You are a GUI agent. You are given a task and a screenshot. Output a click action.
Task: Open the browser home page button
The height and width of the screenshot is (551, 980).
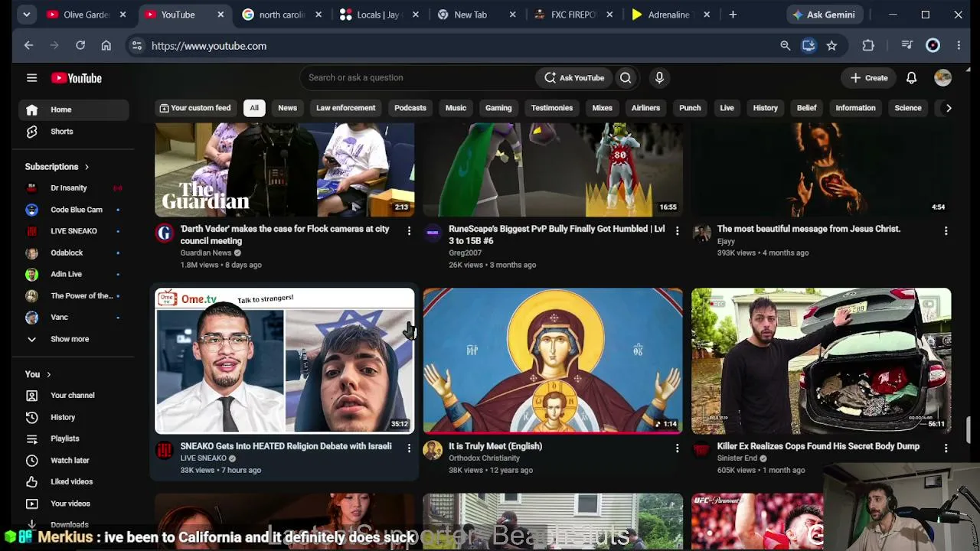(106, 46)
